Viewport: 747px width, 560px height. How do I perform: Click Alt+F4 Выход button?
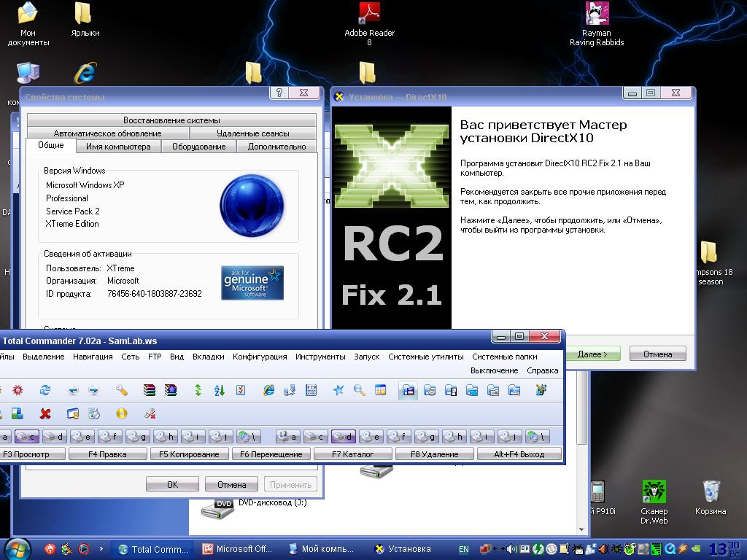(519, 454)
